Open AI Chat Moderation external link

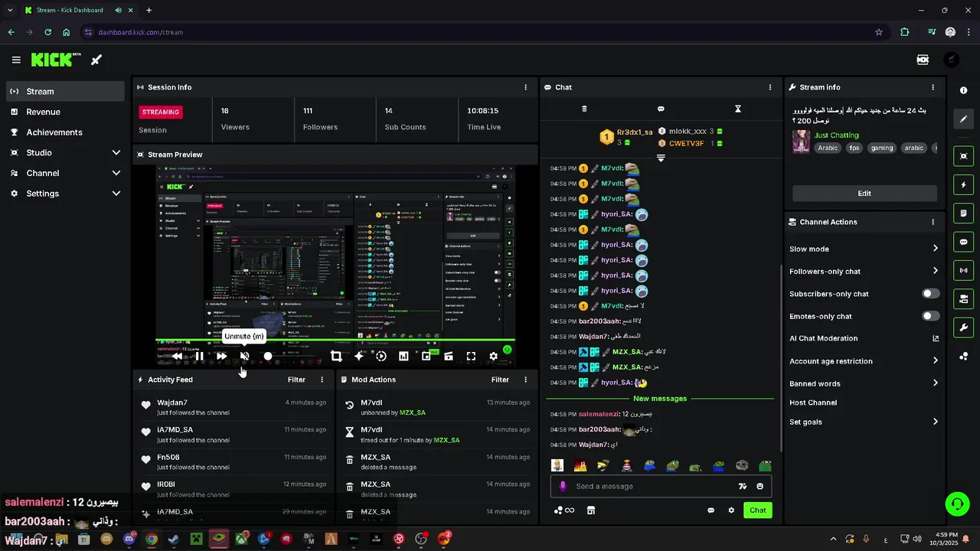point(936,338)
